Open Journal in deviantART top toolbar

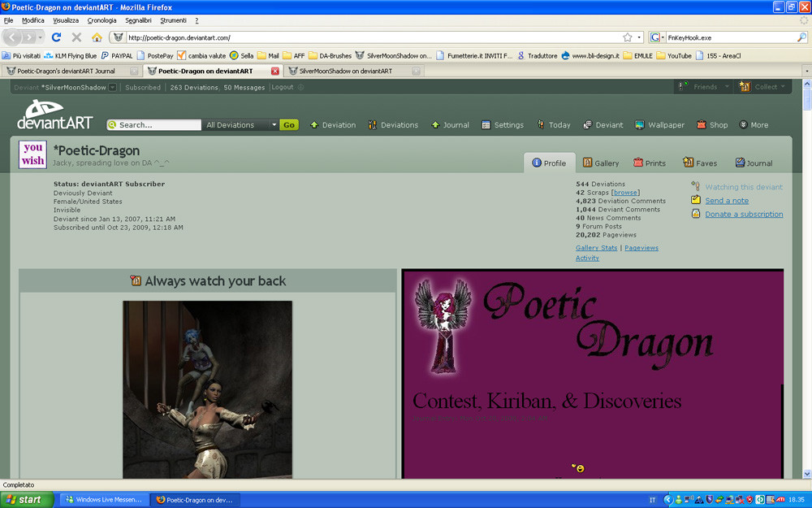[x=450, y=125]
